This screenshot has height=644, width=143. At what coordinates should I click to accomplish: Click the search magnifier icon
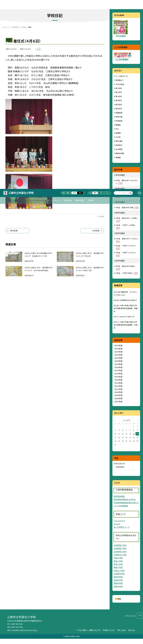(x=130, y=193)
